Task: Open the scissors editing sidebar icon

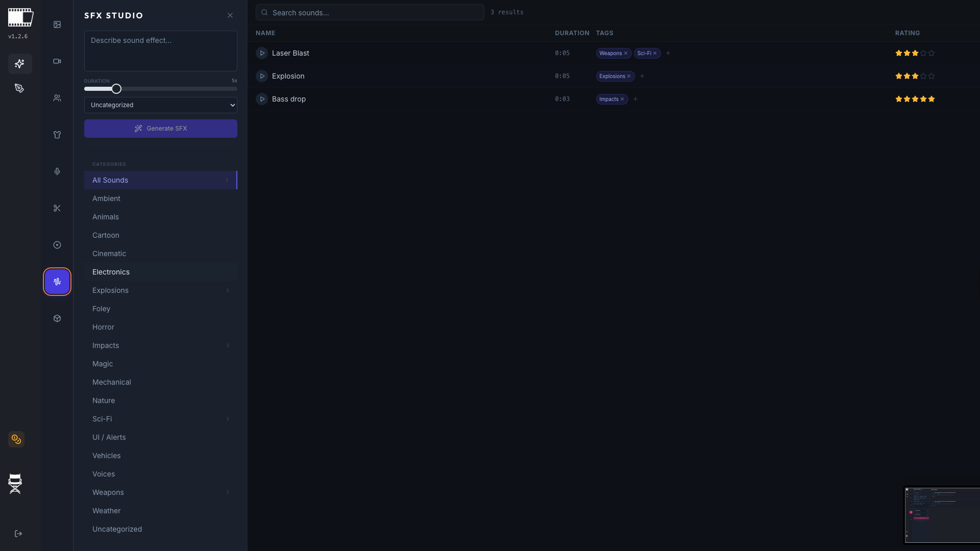Action: tap(57, 208)
